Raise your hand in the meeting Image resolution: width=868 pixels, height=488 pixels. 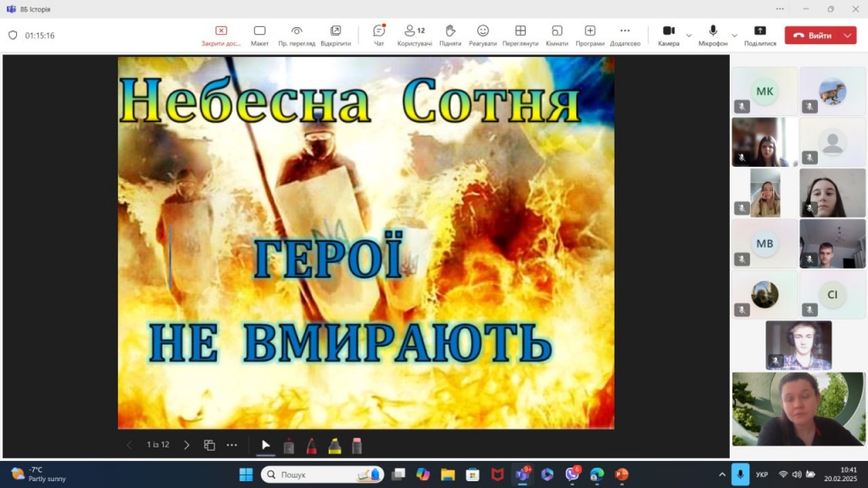click(x=450, y=35)
